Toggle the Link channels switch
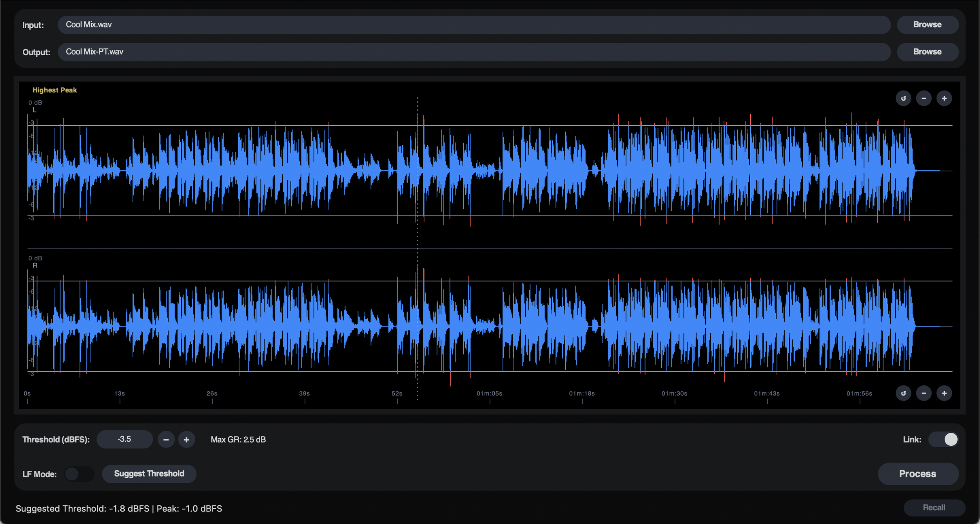This screenshot has width=980, height=524. coord(943,439)
